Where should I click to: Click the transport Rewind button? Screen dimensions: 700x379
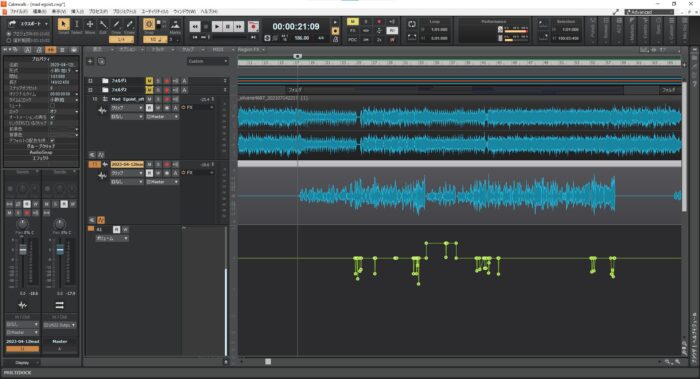(x=195, y=27)
